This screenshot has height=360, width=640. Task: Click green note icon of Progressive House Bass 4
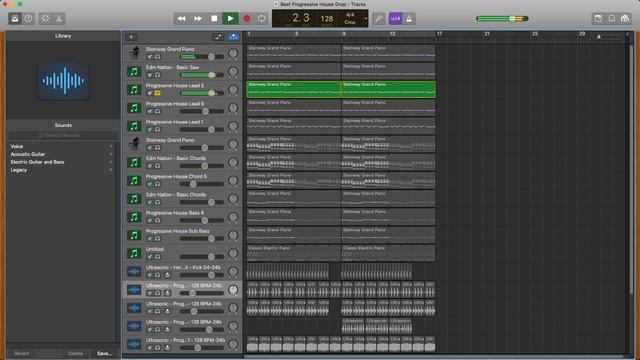click(134, 217)
